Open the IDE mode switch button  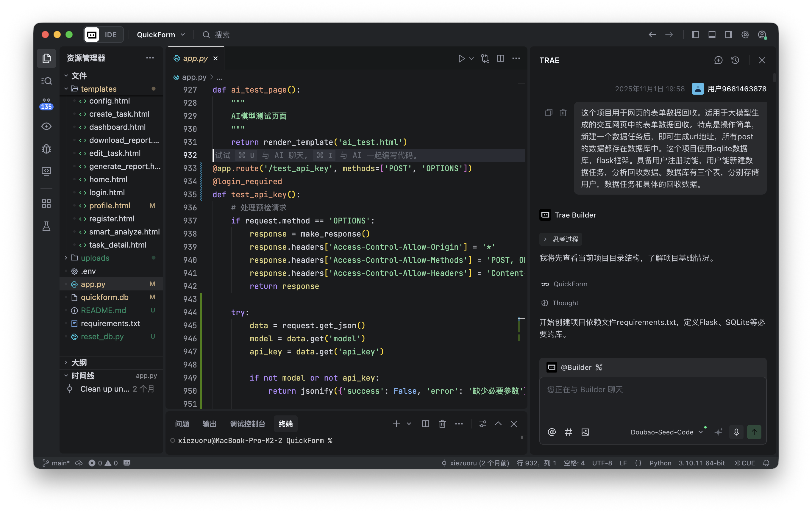click(103, 35)
